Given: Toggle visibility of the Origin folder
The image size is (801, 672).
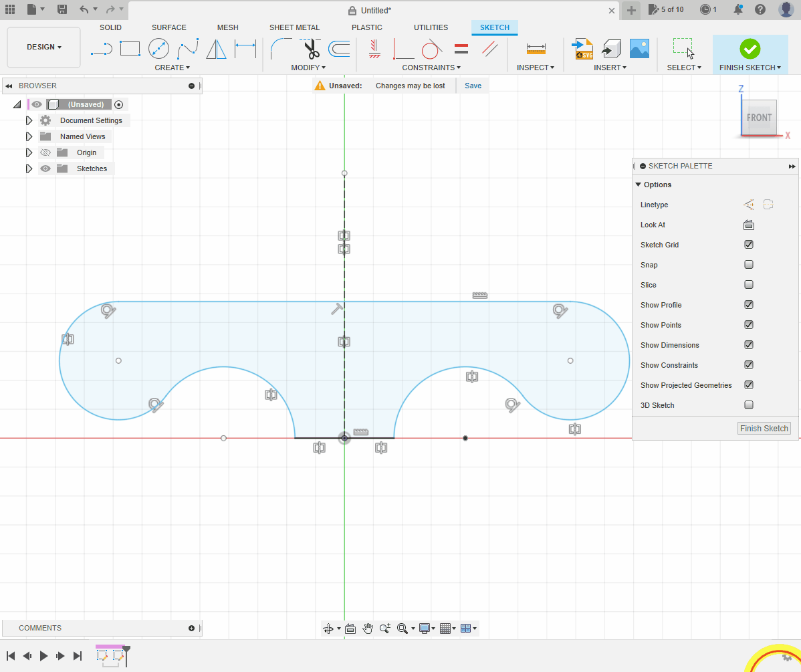Looking at the screenshot, I should (45, 152).
